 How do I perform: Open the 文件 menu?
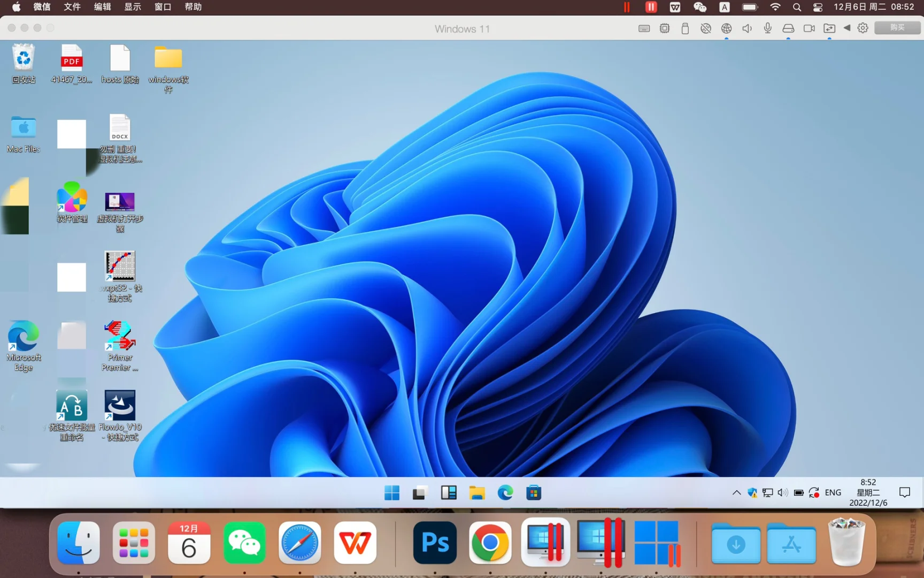tap(72, 7)
